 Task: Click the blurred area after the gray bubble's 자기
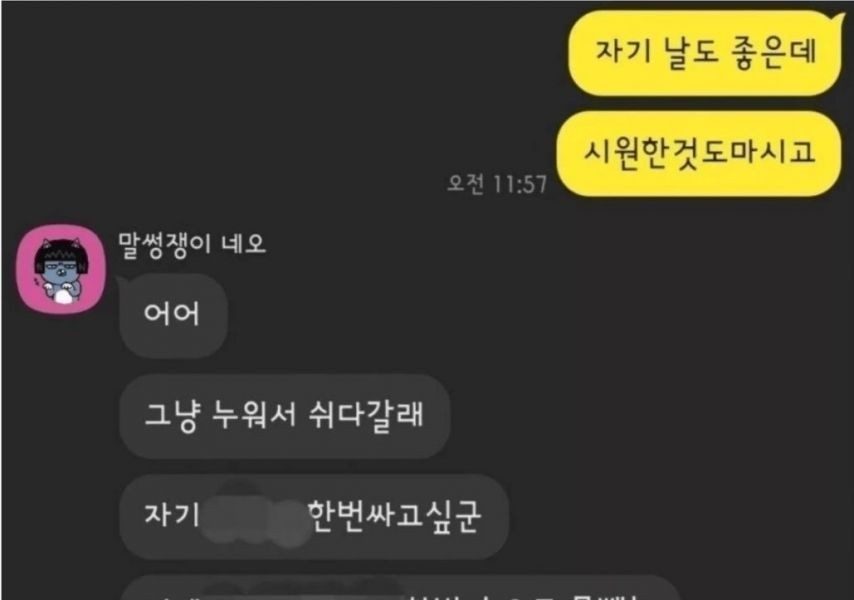pyautogui.click(x=256, y=515)
